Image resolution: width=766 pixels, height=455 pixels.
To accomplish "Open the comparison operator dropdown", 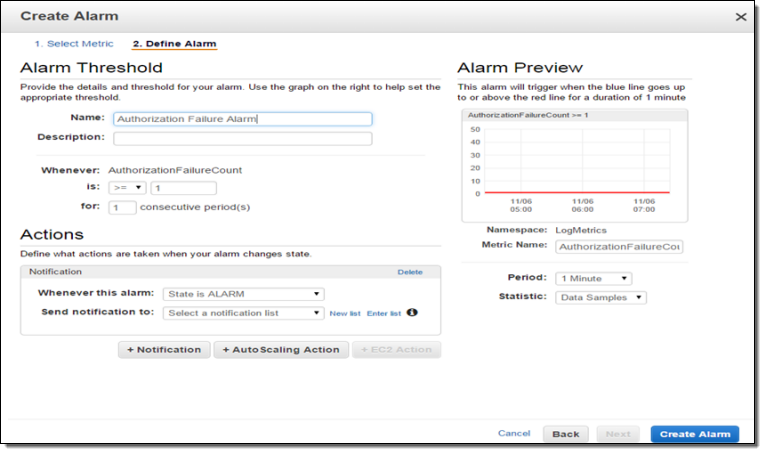I will pos(127,188).
